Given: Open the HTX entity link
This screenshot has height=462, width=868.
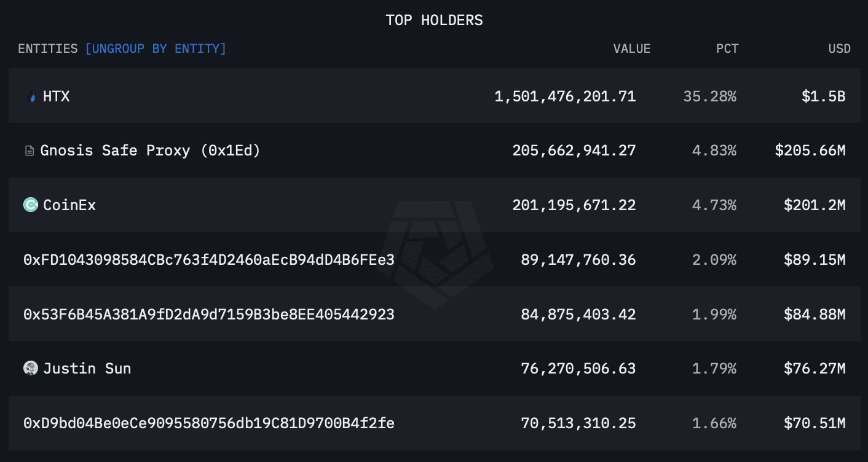Looking at the screenshot, I should (57, 96).
